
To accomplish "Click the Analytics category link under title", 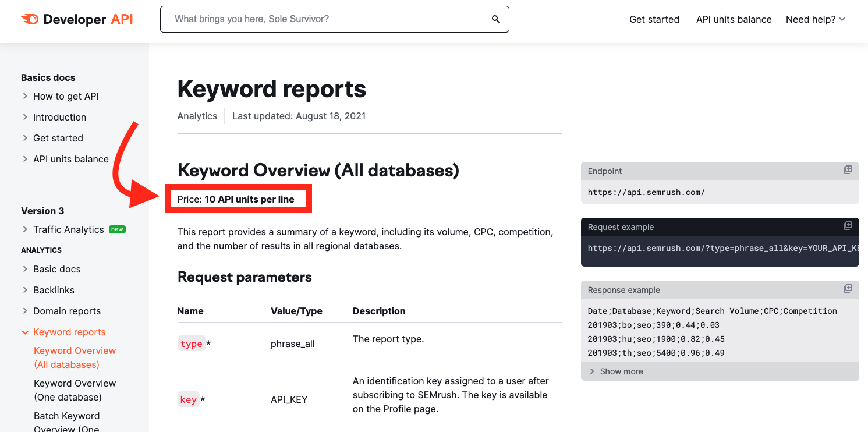I will [x=197, y=116].
